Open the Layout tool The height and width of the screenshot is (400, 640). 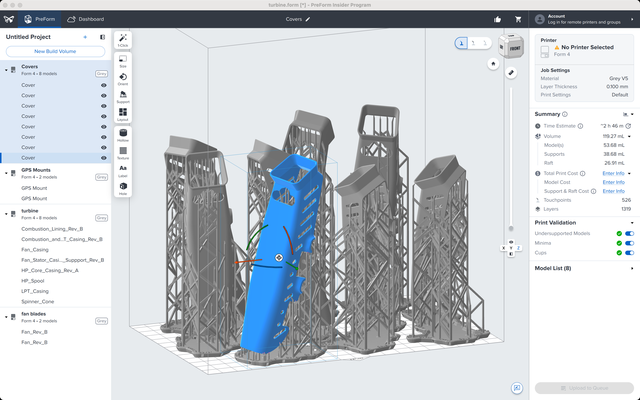123,115
